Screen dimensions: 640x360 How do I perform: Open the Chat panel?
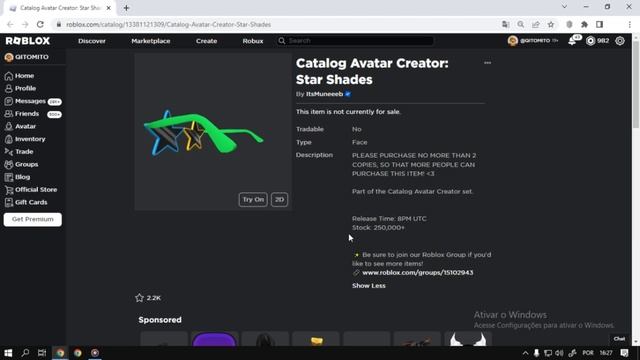pyautogui.click(x=619, y=339)
